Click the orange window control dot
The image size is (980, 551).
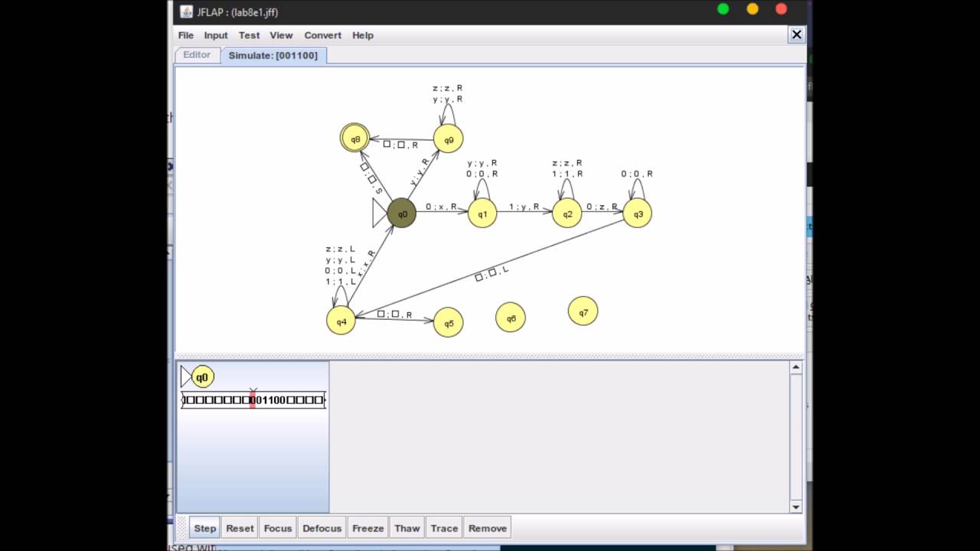coord(752,9)
